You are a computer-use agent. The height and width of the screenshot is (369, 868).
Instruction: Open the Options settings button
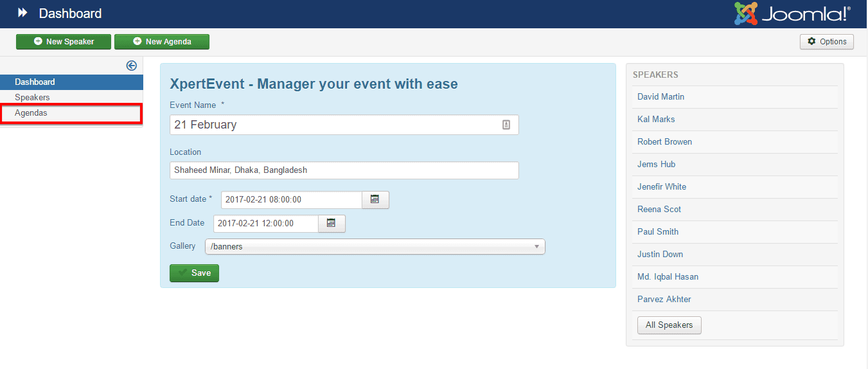tap(826, 42)
